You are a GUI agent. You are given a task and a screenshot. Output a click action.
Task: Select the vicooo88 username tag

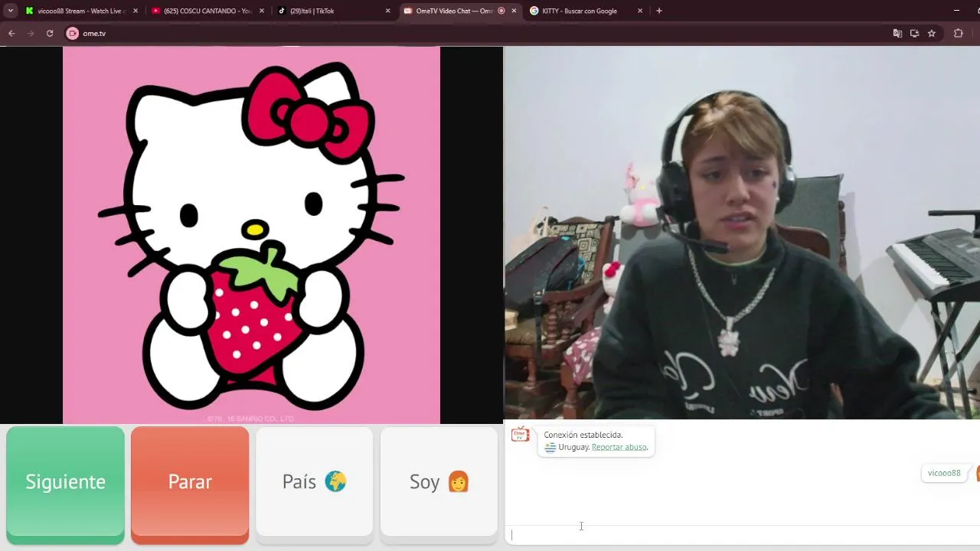pyautogui.click(x=944, y=473)
